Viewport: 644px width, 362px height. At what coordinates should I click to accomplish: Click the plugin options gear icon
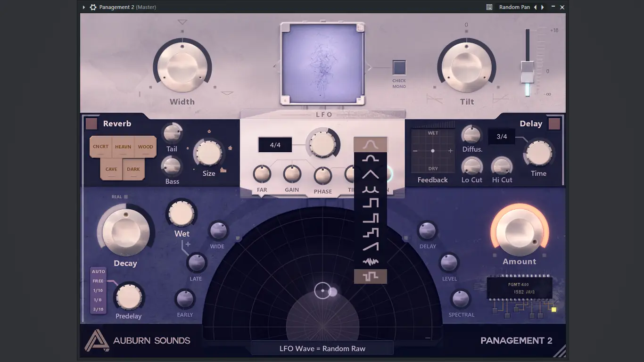click(93, 7)
